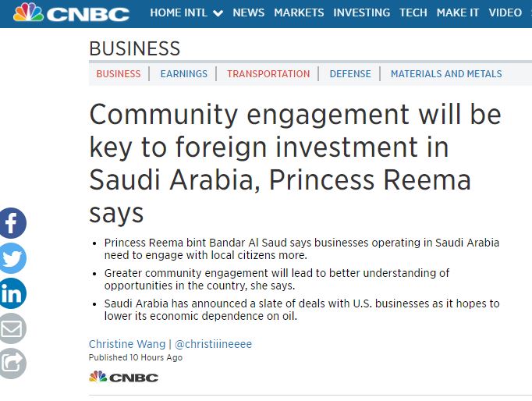The image size is (532, 401).
Task: Click the small CNBC logo below byline
Action: pyautogui.click(x=123, y=377)
